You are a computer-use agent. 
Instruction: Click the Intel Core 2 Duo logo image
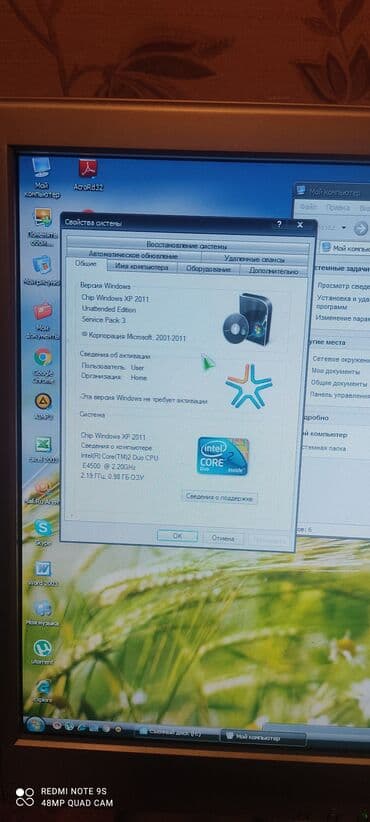(x=223, y=456)
